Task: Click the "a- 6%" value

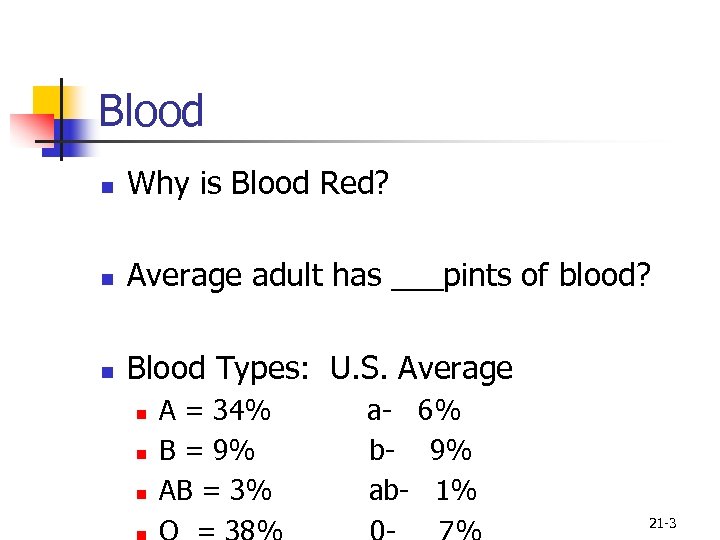Action: (414, 411)
